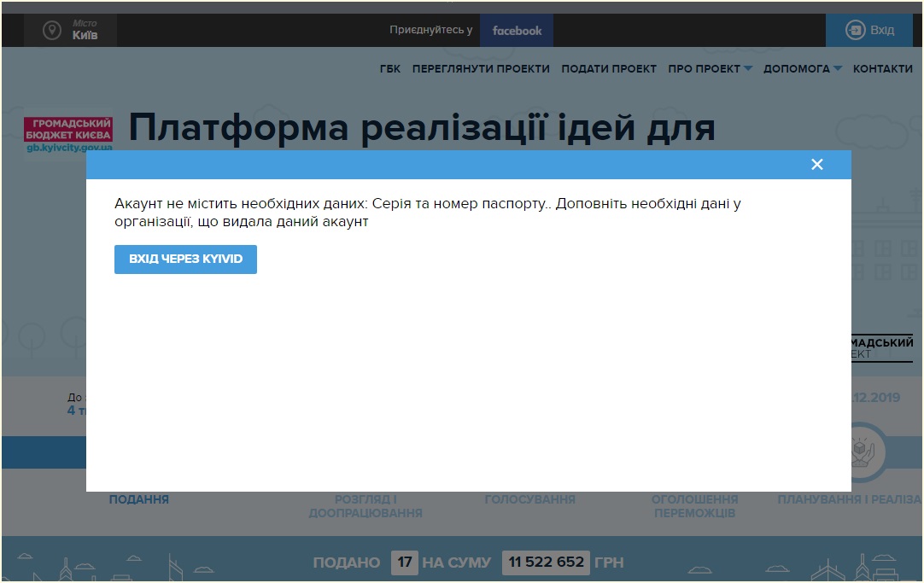Open the ГБК menu item

389,69
